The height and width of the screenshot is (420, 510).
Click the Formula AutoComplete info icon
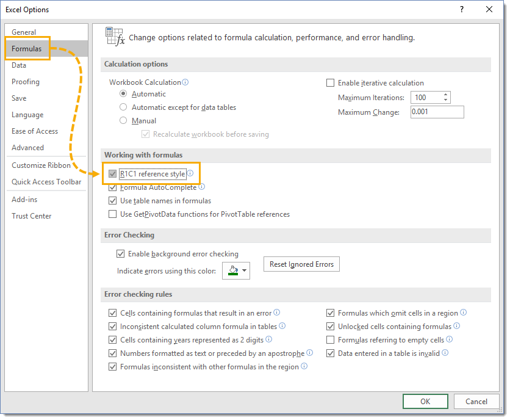tap(202, 187)
